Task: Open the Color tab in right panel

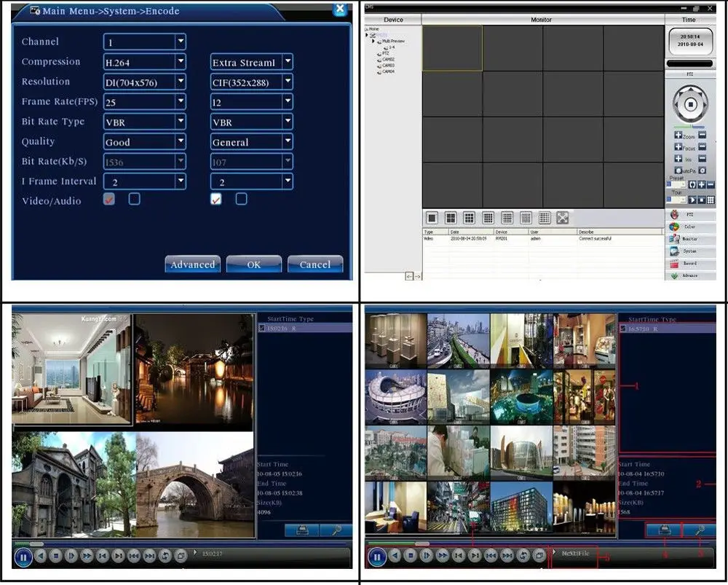Action: point(689,227)
